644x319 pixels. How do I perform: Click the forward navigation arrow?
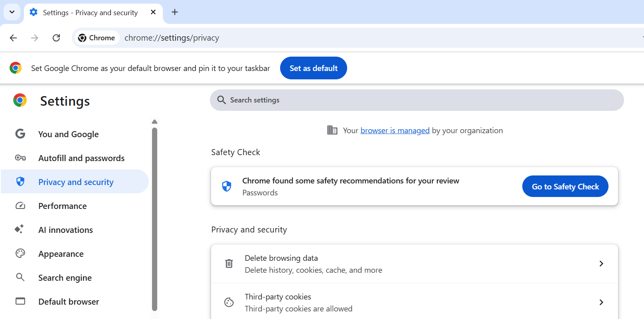point(35,38)
